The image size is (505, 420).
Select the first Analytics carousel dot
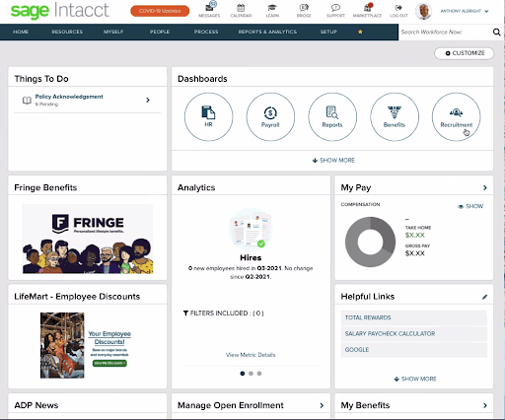click(243, 374)
